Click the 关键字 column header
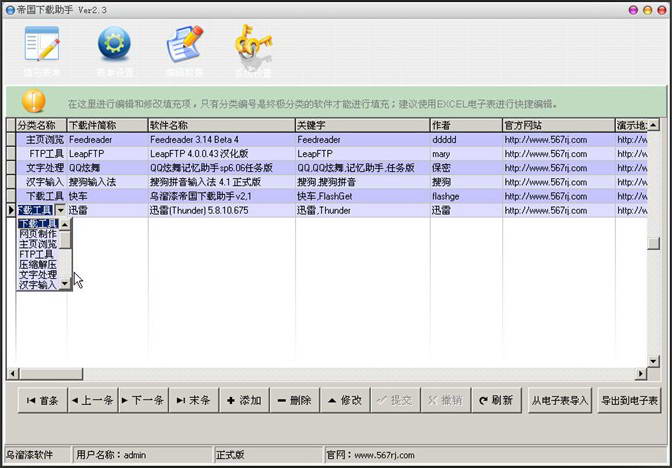The width and height of the screenshot is (672, 468). pos(363,125)
